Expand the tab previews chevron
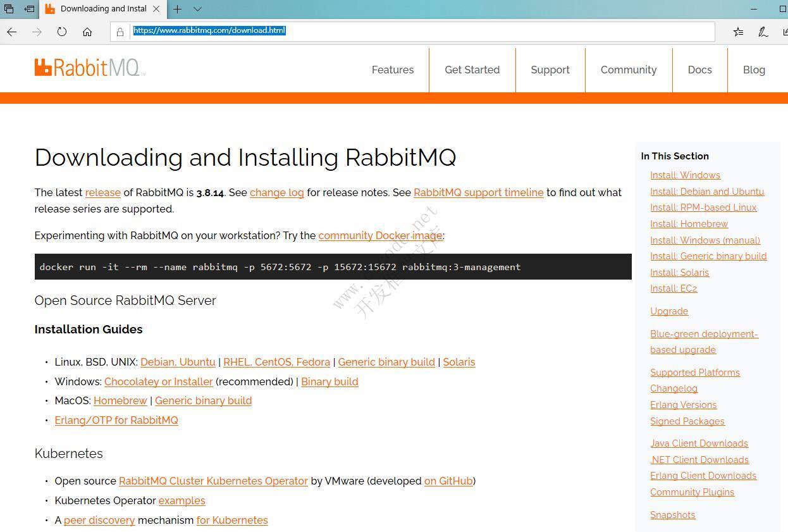This screenshot has height=532, width=788. (x=197, y=9)
